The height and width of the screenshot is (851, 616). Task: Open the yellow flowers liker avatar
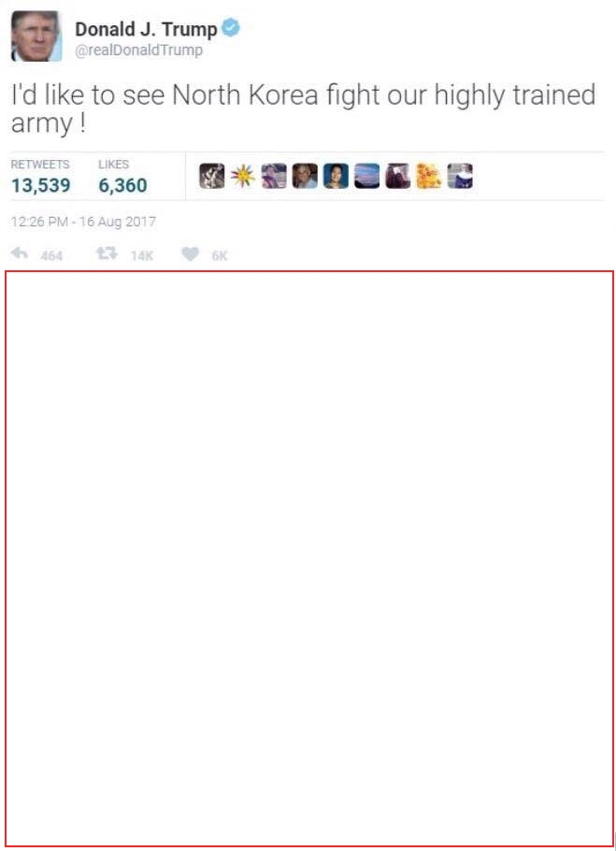point(429,177)
